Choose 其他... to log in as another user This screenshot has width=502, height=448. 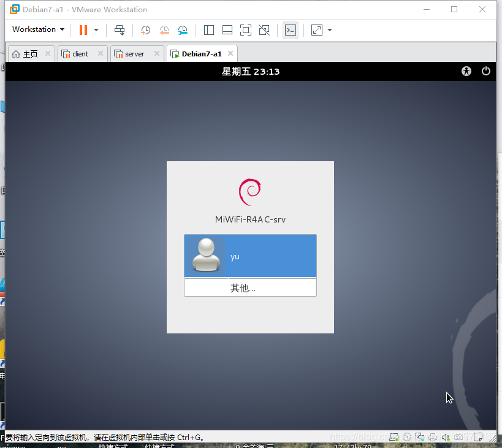250,287
